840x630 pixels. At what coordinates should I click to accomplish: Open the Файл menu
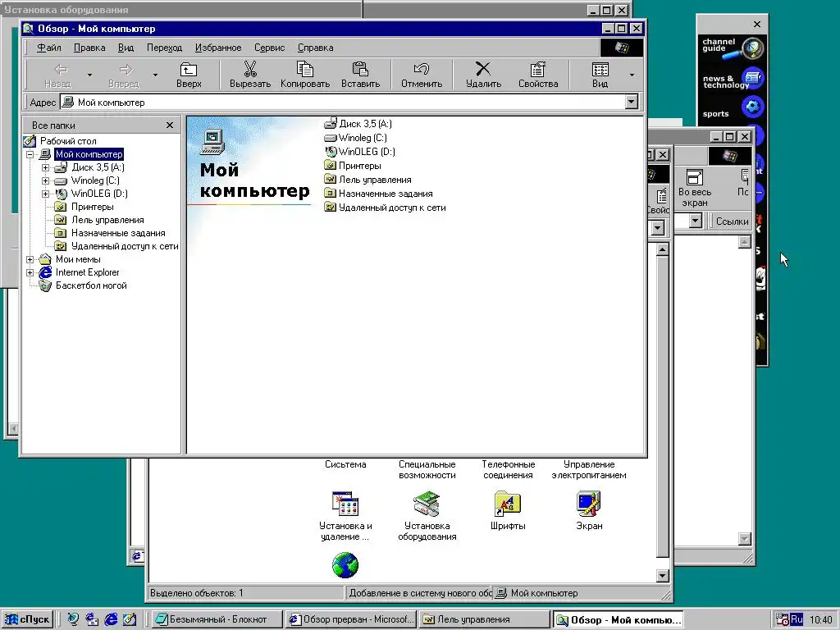point(48,48)
